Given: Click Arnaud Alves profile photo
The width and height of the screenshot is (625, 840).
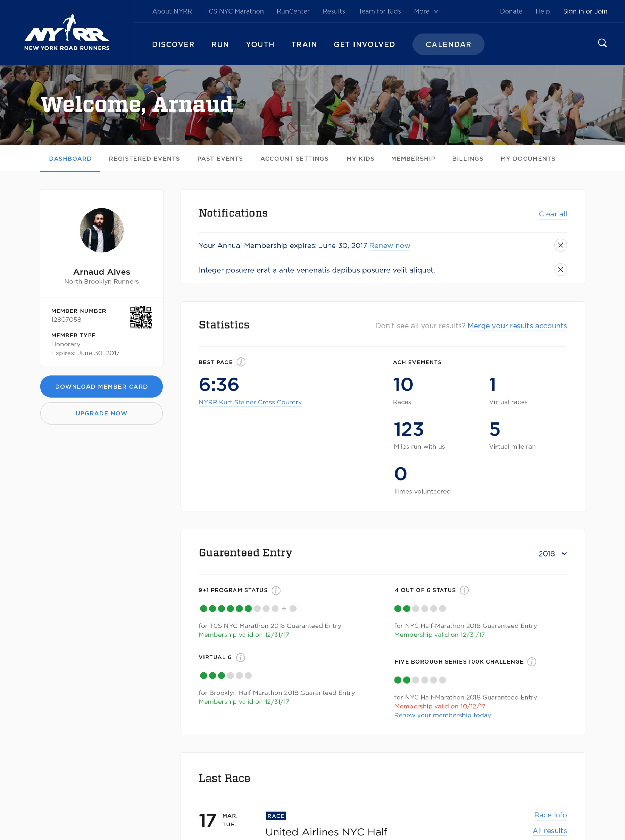Looking at the screenshot, I should point(101,230).
